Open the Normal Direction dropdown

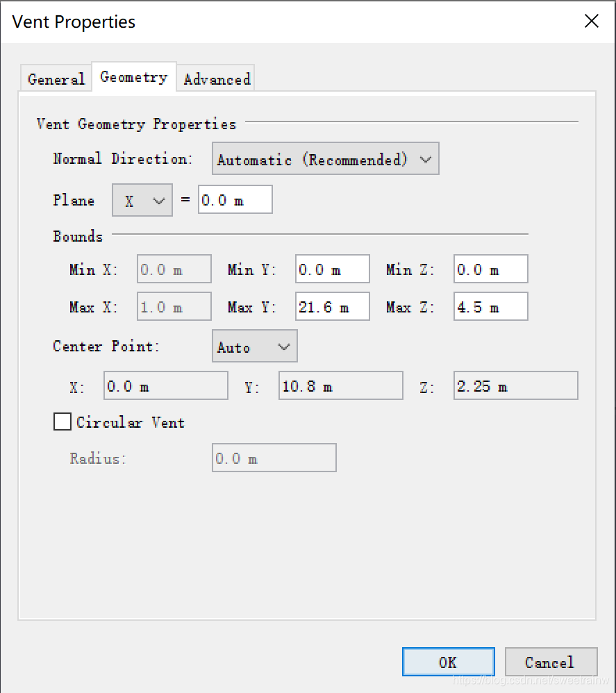[x=325, y=158]
